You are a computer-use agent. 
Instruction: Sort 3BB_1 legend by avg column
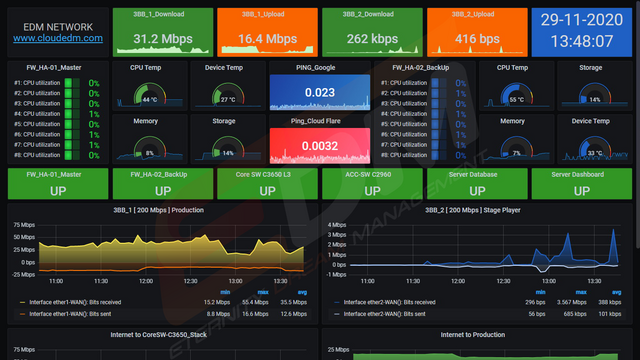click(302, 292)
